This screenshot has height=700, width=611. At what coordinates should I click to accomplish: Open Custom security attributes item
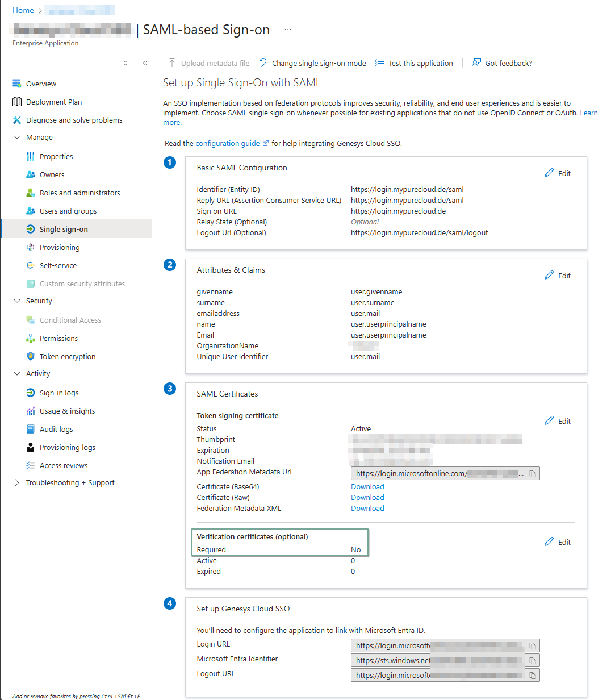[82, 284]
